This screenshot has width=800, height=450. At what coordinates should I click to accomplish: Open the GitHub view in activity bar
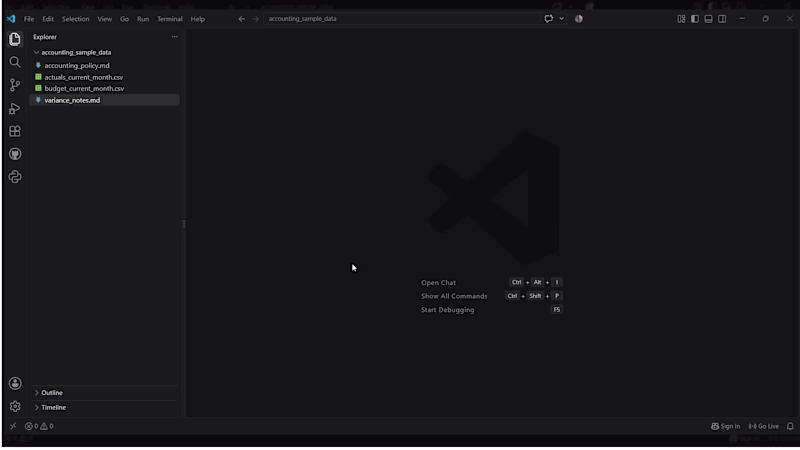click(15, 154)
